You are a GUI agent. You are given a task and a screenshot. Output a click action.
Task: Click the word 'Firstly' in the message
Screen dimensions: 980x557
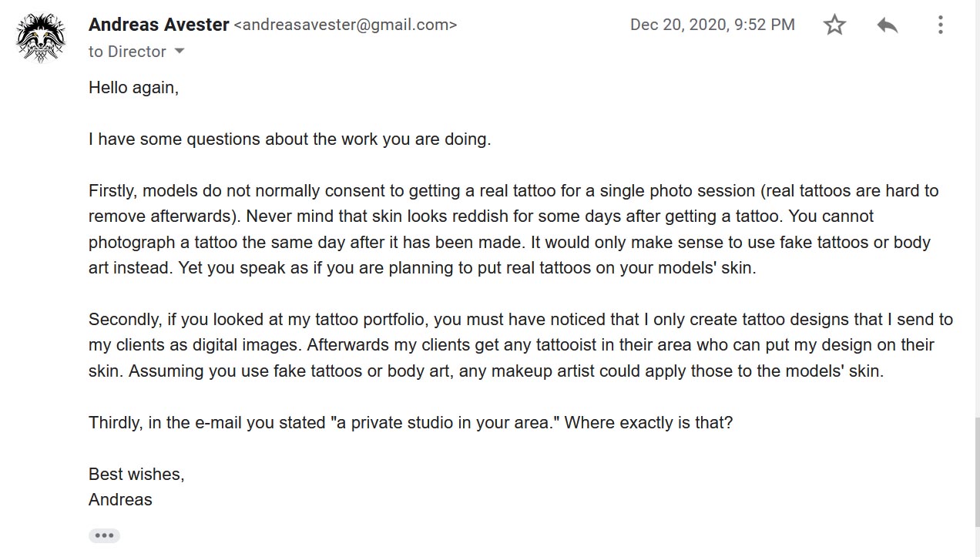click(x=112, y=191)
